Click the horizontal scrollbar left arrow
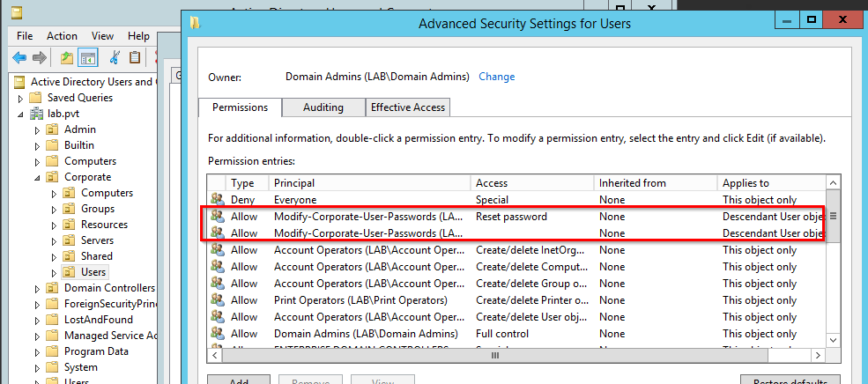This screenshot has height=384, width=868. click(215, 355)
